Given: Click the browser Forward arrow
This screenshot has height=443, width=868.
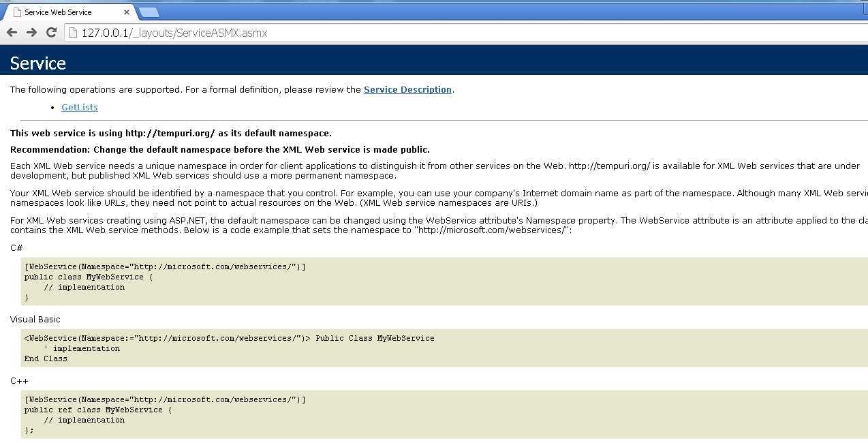Looking at the screenshot, I should (31, 32).
